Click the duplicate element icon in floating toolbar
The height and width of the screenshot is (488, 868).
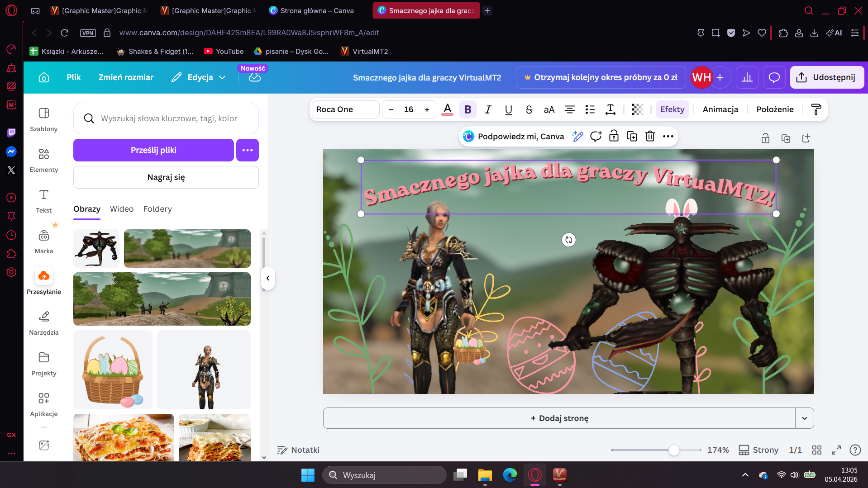coord(632,136)
